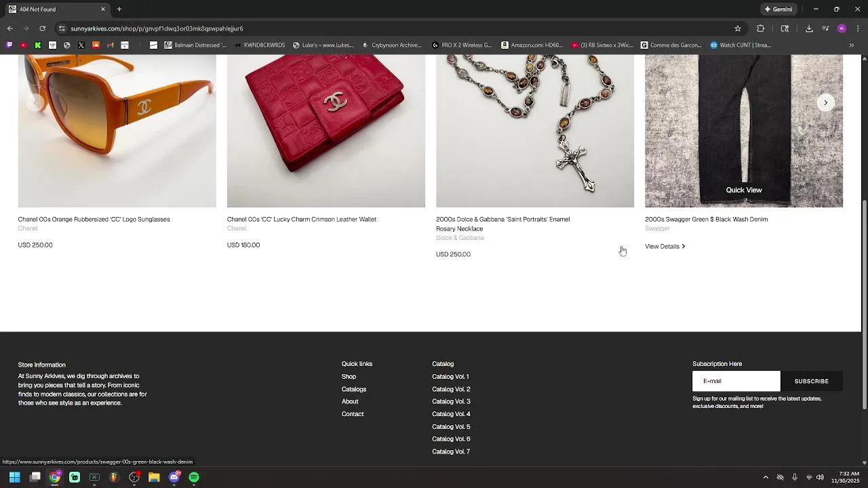Show previous products with left carousel arrow
Screen dimensions: 868x488
35,103
